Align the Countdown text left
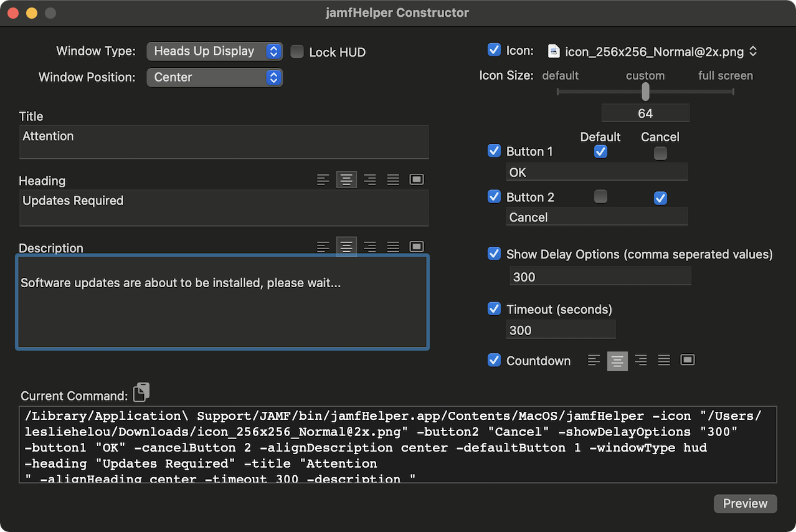 pos(594,360)
